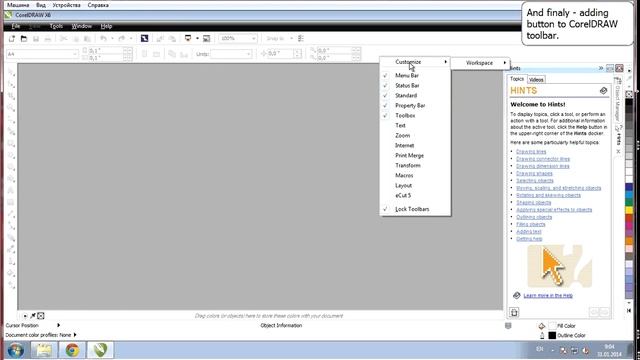Viewport: 640px width, 360px height.
Task: Click the Export icon in standard toolbar
Action: [172, 38]
